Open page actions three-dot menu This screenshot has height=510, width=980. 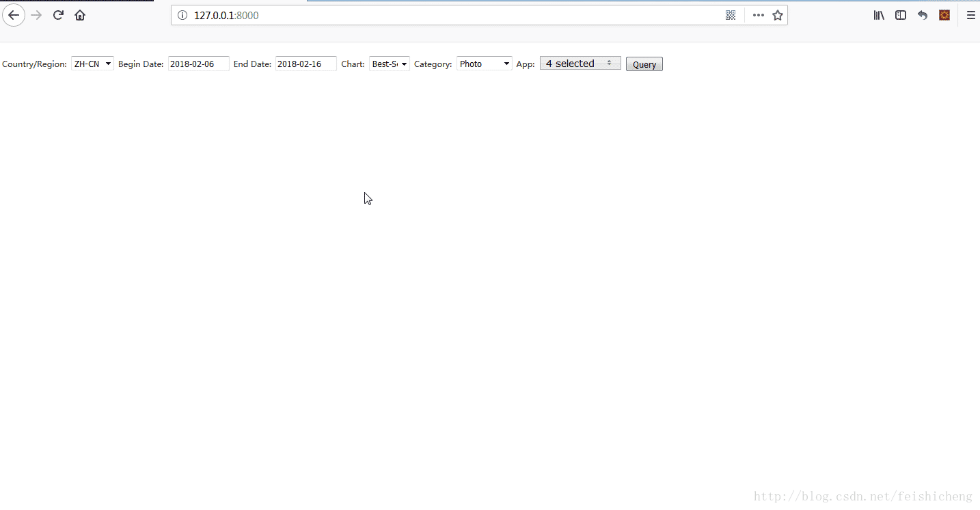pos(759,15)
